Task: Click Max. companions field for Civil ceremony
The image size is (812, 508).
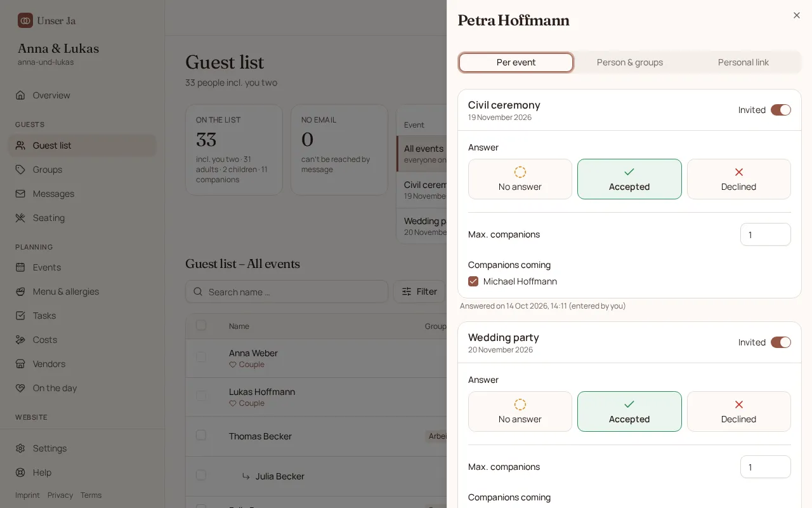Action: click(766, 234)
